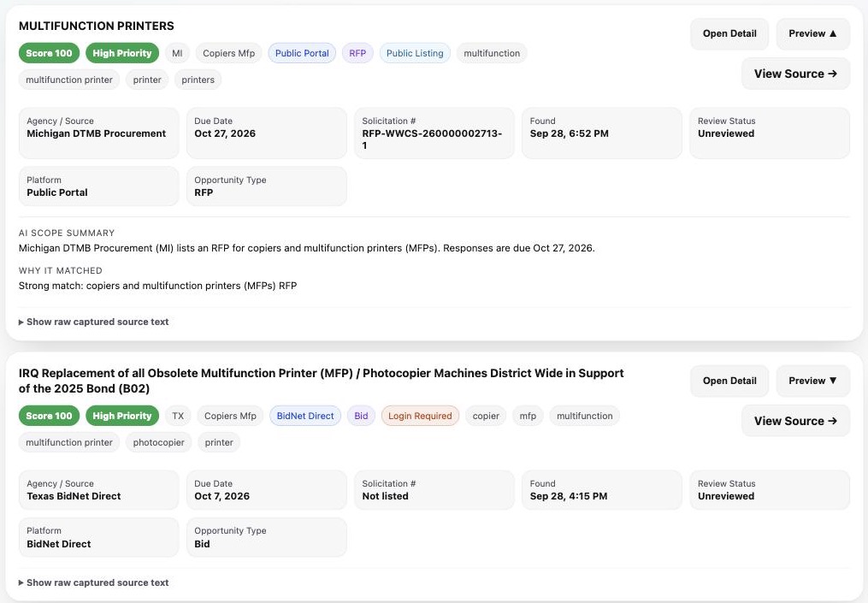The image size is (868, 603).
Task: Select multifunction printer tag on Texas card
Action: pyautogui.click(x=69, y=442)
